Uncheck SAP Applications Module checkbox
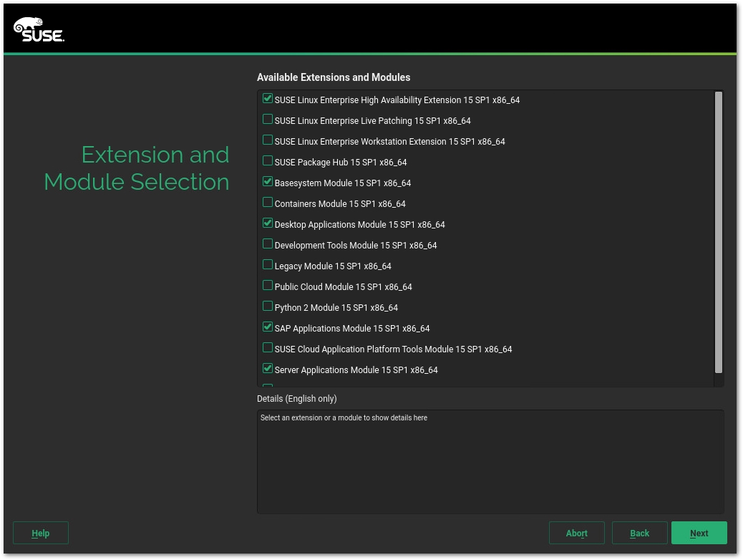Viewport: 743px width, 560px height. click(268, 327)
